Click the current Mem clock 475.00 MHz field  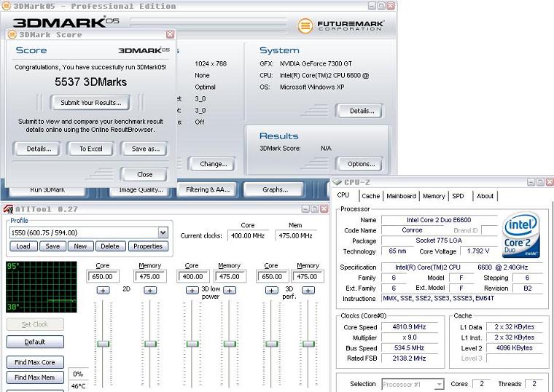296,235
